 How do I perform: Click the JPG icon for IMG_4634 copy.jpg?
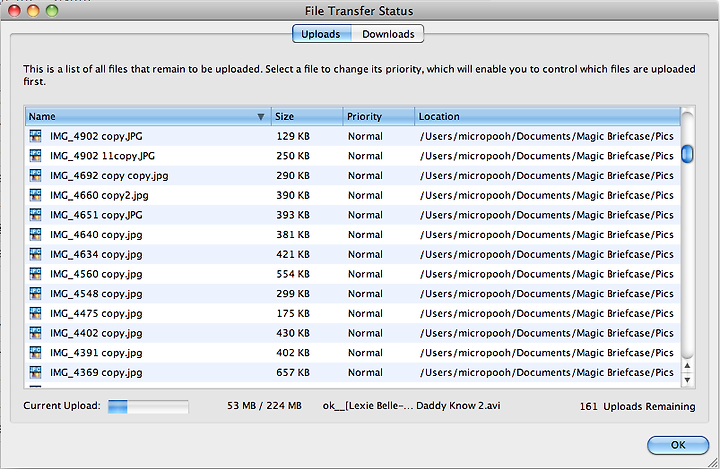coord(35,254)
